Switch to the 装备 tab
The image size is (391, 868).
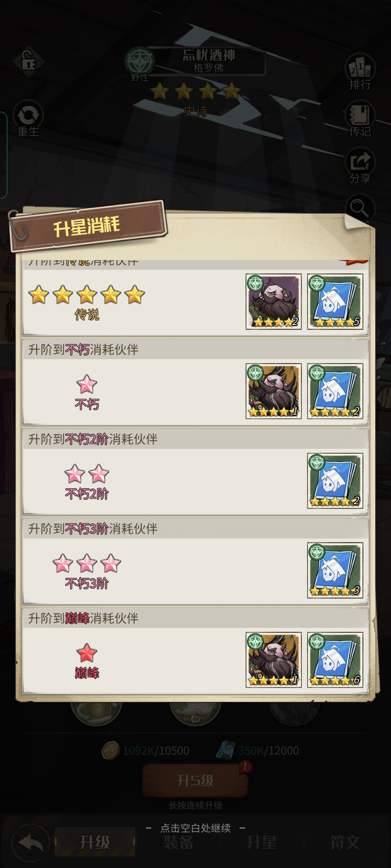click(x=178, y=842)
